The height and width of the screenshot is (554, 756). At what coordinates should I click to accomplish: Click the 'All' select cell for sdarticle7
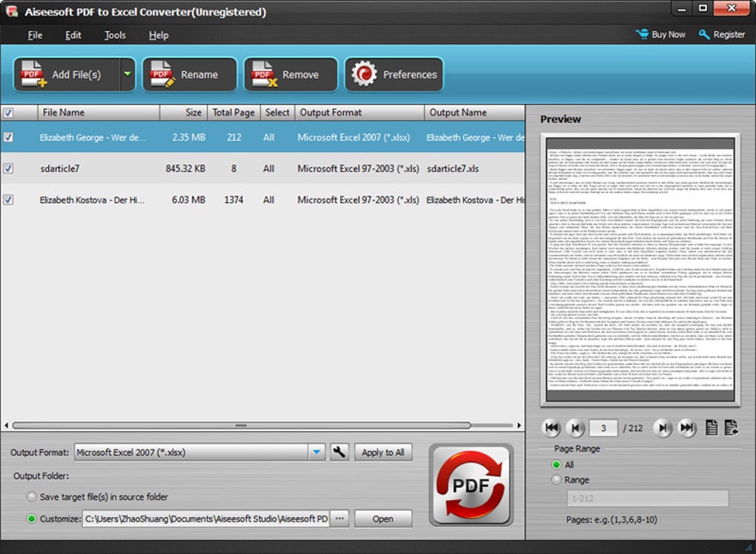point(268,168)
